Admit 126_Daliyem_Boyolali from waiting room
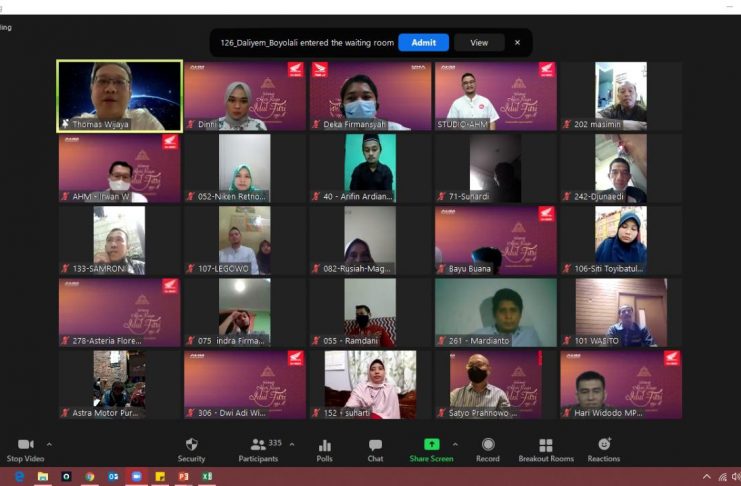Viewport: 741px width, 486px height. coord(423,42)
